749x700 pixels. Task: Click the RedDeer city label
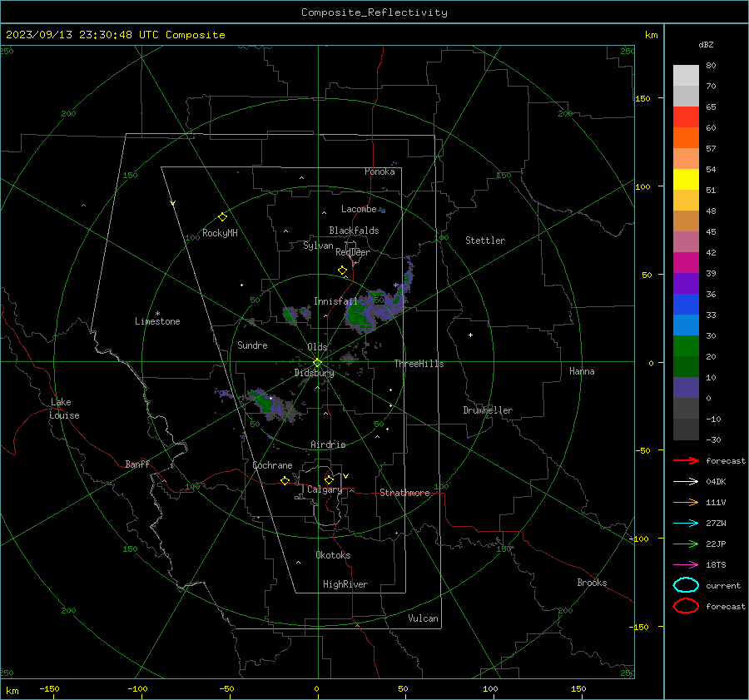tap(353, 252)
